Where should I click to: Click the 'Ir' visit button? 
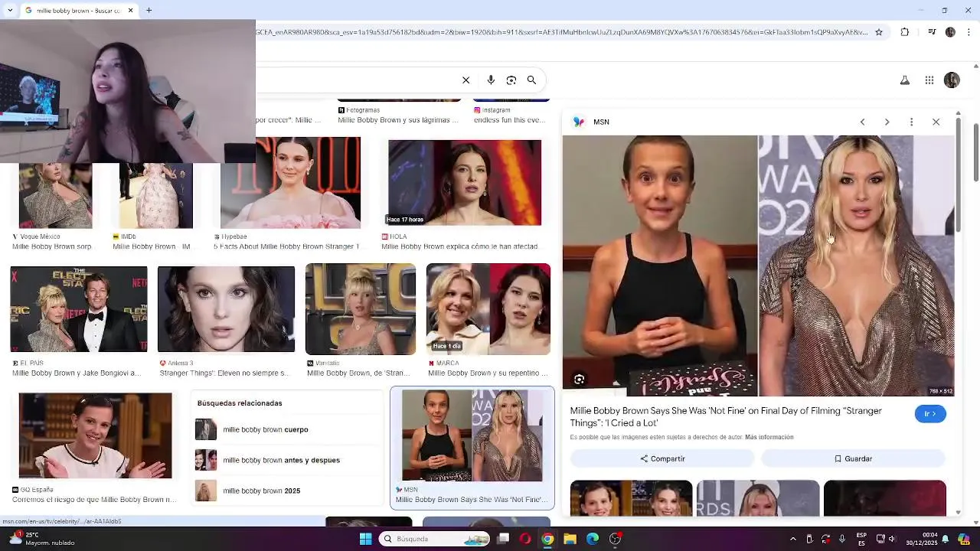pyautogui.click(x=930, y=414)
